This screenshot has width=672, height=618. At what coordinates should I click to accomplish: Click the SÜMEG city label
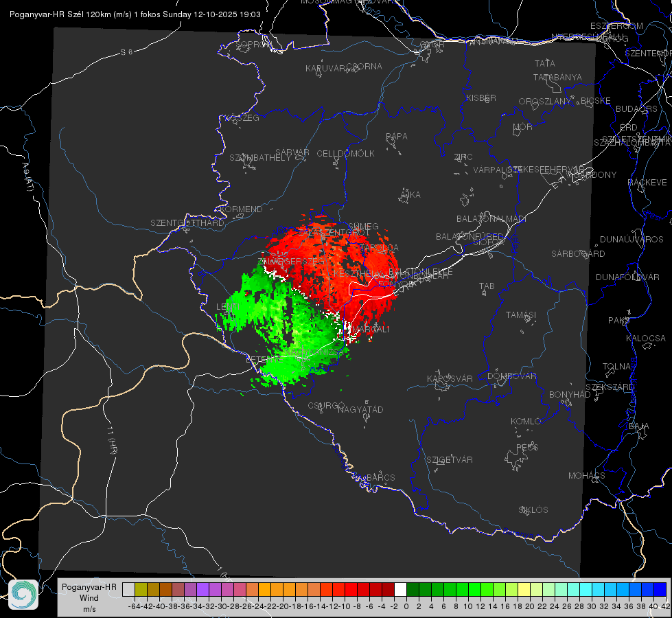tap(363, 226)
